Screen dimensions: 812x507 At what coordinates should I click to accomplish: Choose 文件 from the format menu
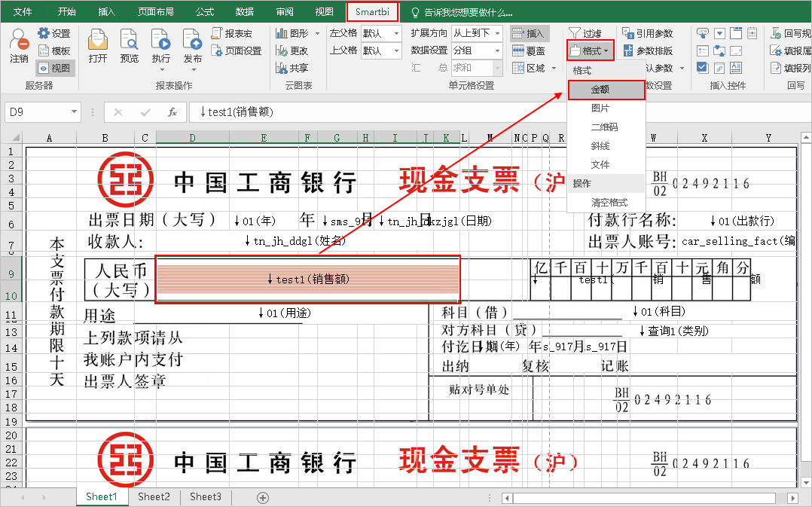pos(606,165)
